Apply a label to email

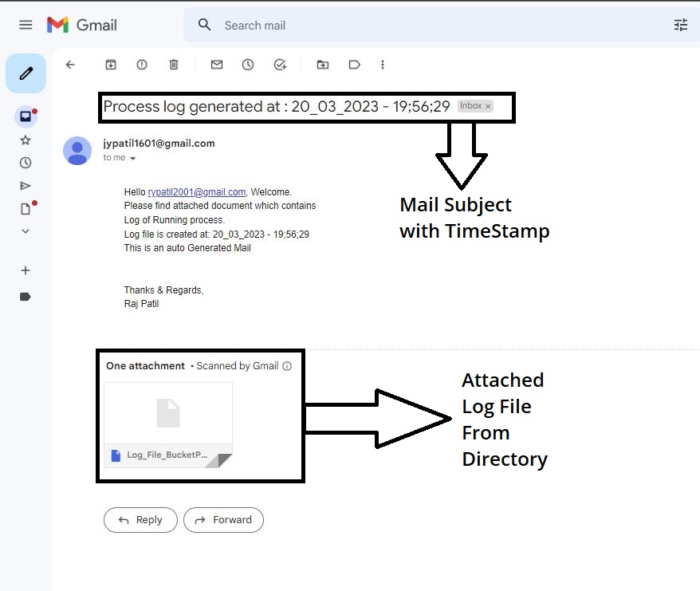point(354,65)
